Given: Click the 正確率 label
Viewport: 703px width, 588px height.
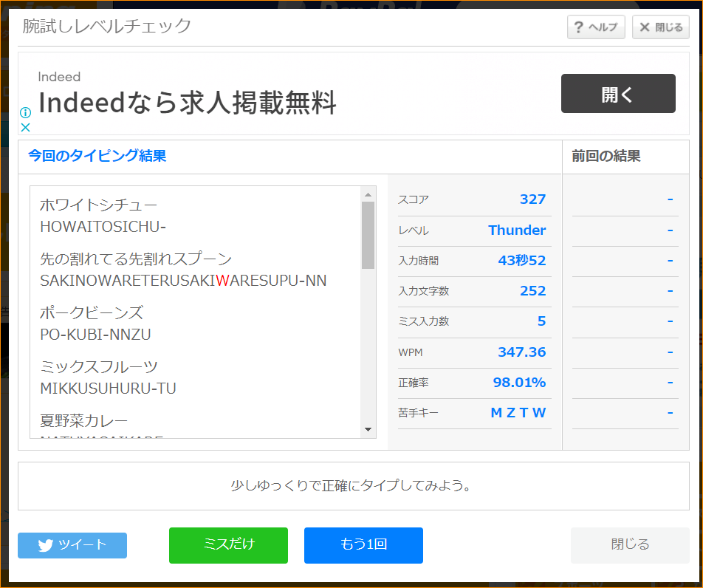Looking at the screenshot, I should pos(414,383).
